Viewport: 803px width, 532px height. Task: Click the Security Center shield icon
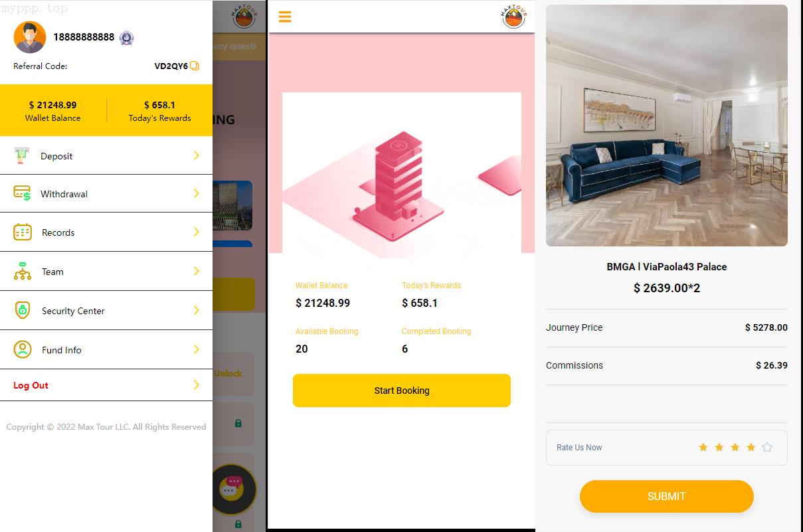pyautogui.click(x=23, y=310)
